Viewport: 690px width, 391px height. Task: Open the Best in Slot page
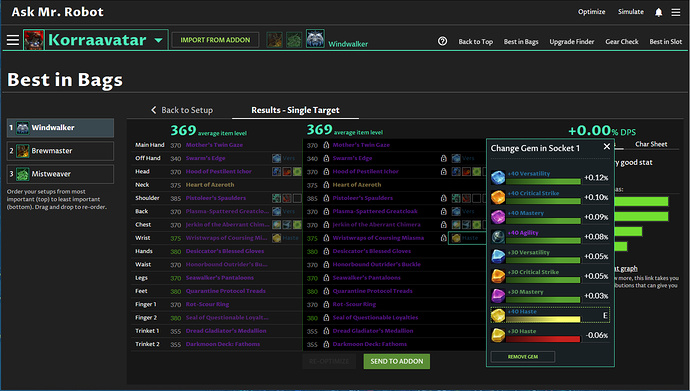pyautogui.click(x=666, y=41)
